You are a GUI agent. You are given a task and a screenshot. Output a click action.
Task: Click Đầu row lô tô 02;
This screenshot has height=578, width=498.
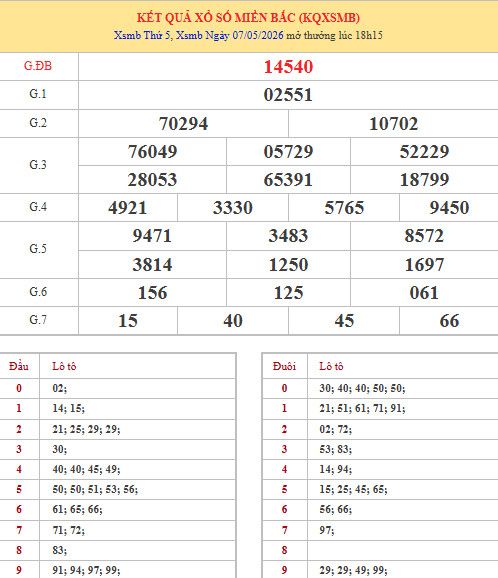pyautogui.click(x=59, y=388)
